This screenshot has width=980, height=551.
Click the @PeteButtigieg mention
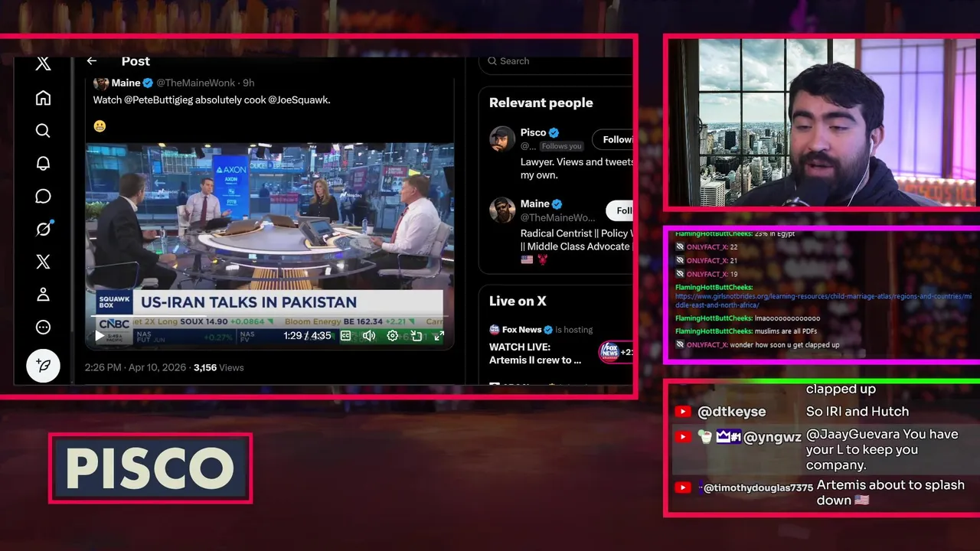click(158, 99)
